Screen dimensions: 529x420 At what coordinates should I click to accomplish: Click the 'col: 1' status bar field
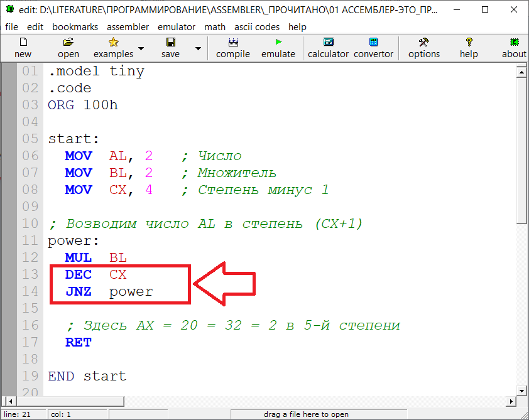coord(77,414)
